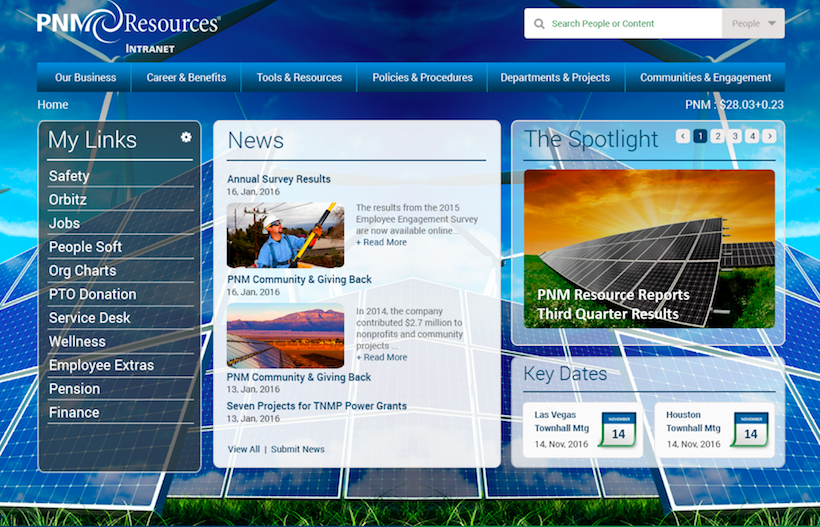Open the Annual Survey Results headline
Viewport: 820px width, 527px height.
pyautogui.click(x=279, y=179)
